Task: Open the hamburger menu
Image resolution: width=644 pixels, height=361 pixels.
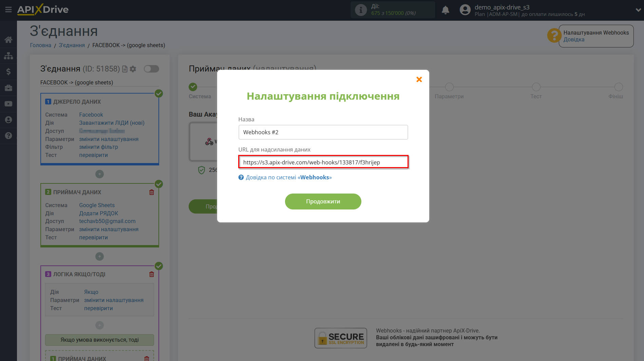Action: (x=8, y=10)
